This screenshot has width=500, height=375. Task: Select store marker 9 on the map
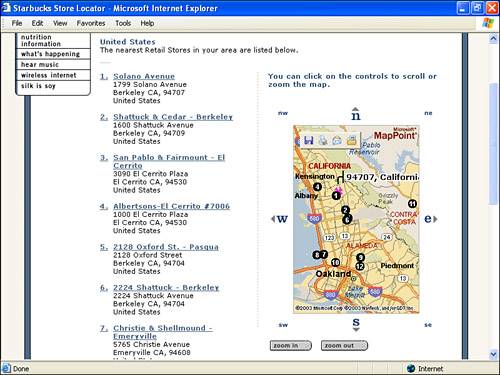tap(360, 258)
